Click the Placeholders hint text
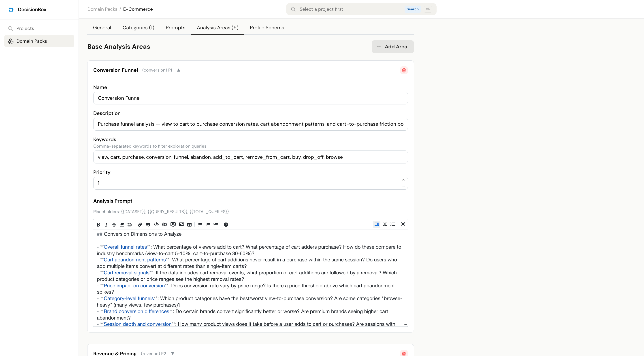The image size is (644, 356). point(161,212)
